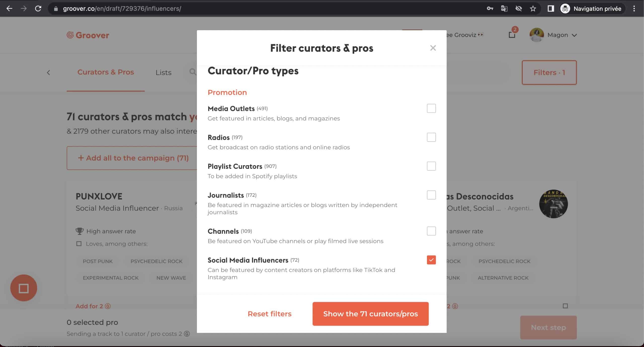Open the Bandas Desconocidas avatar thumbnail
The image size is (644, 347).
pyautogui.click(x=553, y=204)
